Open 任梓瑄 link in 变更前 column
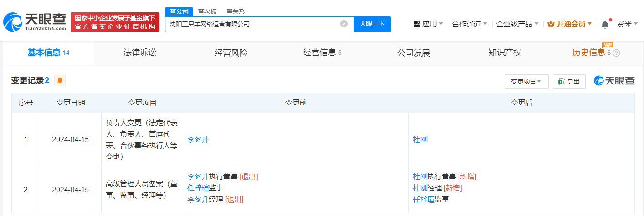Image resolution: width=644 pixels, height=216 pixels. point(198,188)
